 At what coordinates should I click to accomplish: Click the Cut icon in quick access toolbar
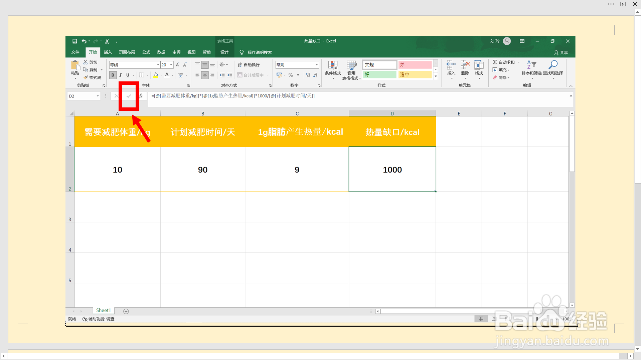click(x=107, y=41)
